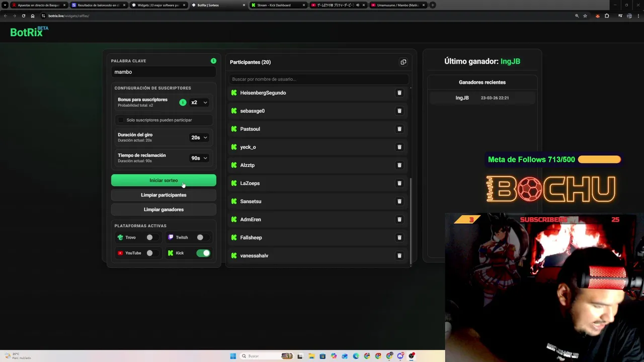Screen dimensions: 644x362
Task: Delete Pastsoul from participants list
Action: 399,129
